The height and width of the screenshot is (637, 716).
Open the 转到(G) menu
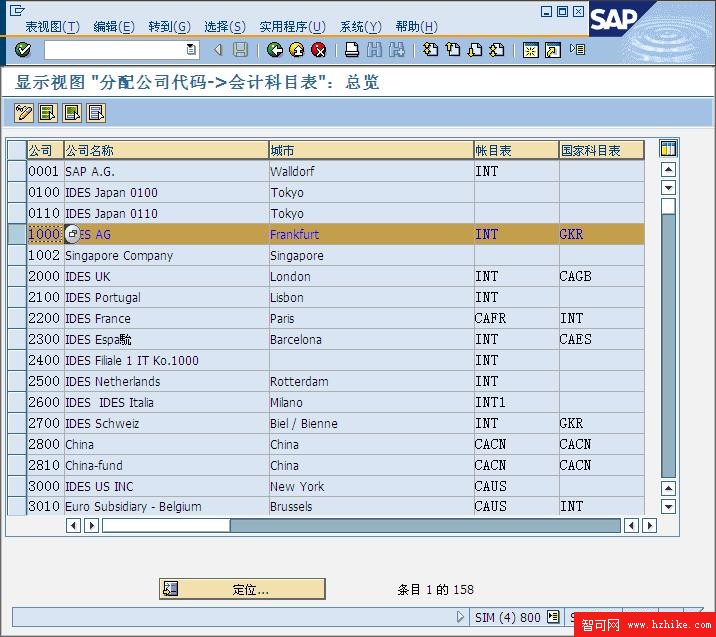tap(169, 27)
